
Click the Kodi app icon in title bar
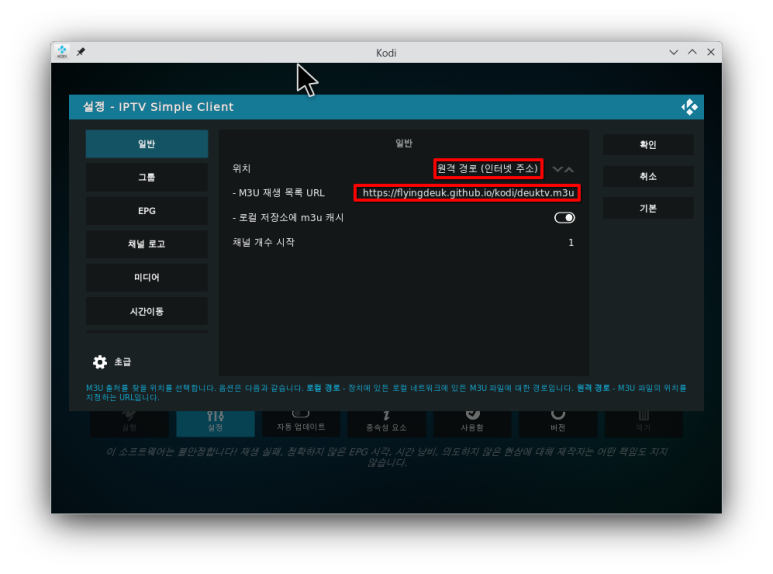(x=62, y=52)
